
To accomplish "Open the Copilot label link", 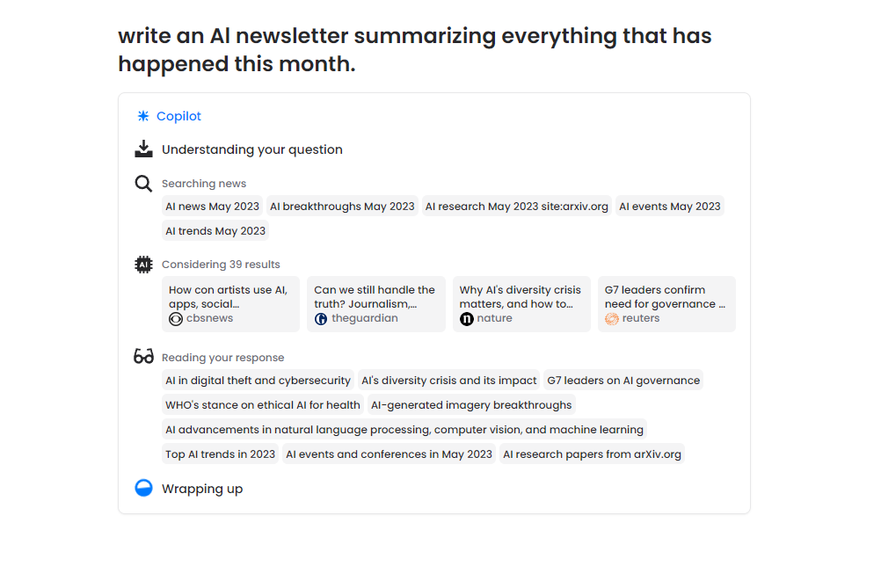I will [x=178, y=116].
